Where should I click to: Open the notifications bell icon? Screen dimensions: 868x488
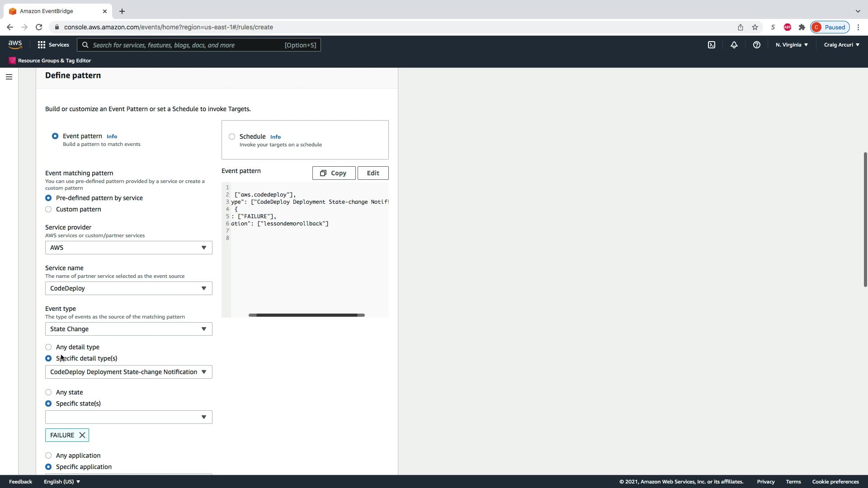coord(734,45)
